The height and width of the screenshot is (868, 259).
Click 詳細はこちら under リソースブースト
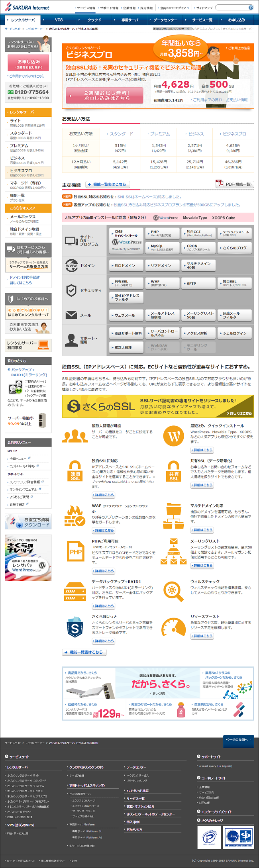202,636
